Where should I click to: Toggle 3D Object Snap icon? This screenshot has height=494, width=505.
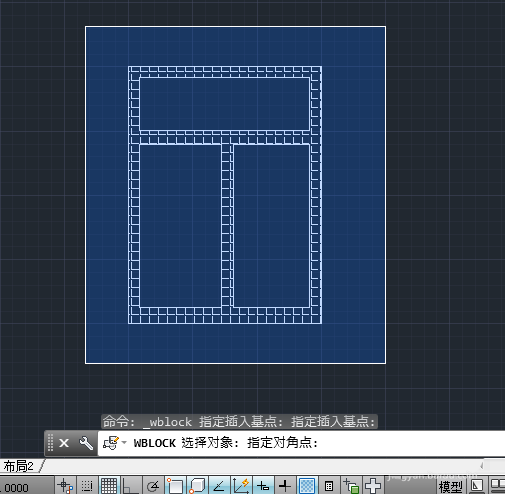coord(197,486)
